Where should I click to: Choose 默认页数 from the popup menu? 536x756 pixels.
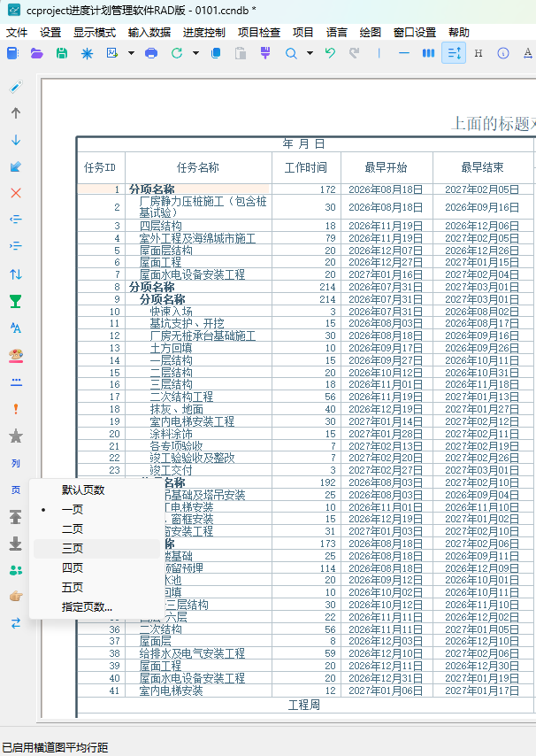[x=96, y=490]
